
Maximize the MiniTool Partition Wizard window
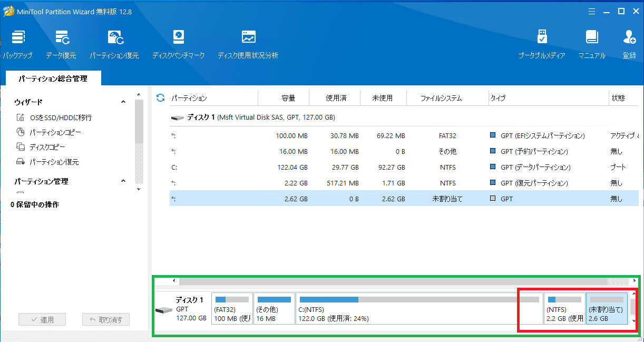point(621,11)
